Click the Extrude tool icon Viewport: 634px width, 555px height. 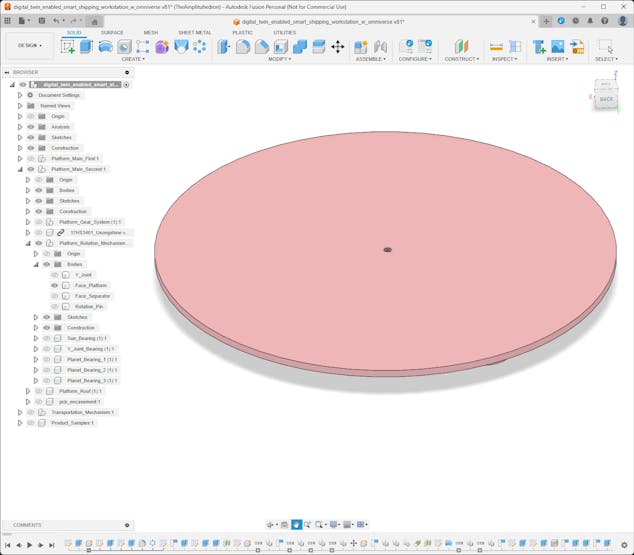tap(86, 46)
